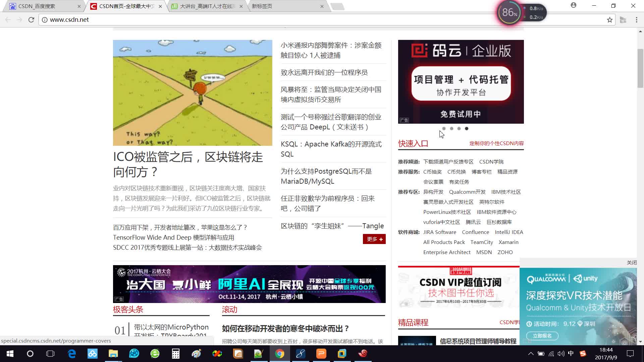
Task: Open the volume control in system tray
Action: [561, 354]
